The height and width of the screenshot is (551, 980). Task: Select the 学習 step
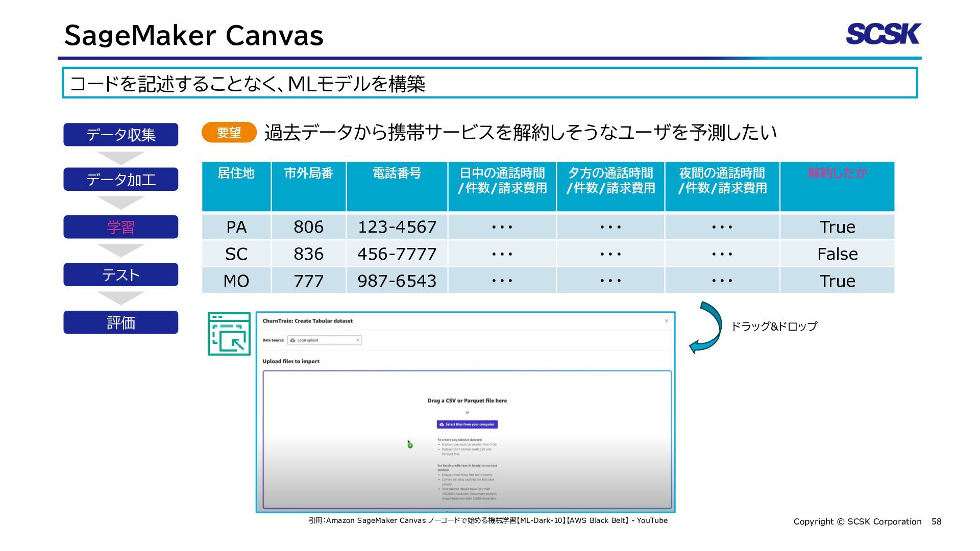click(x=120, y=227)
